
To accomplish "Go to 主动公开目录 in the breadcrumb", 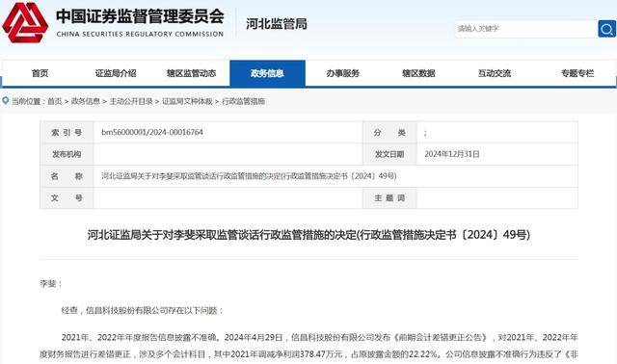I will coord(131,101).
